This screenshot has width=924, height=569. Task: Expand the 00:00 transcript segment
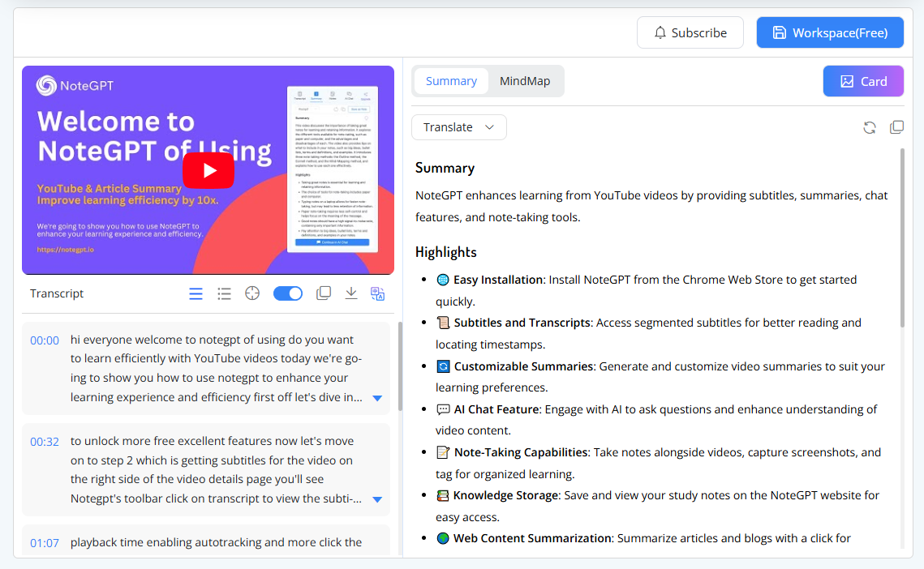coord(378,398)
